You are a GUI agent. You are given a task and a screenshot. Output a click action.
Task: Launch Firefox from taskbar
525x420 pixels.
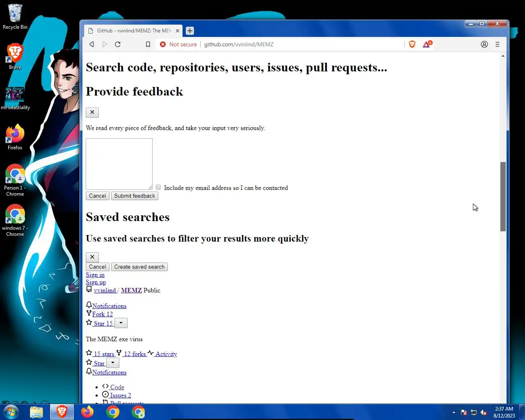pos(87,412)
